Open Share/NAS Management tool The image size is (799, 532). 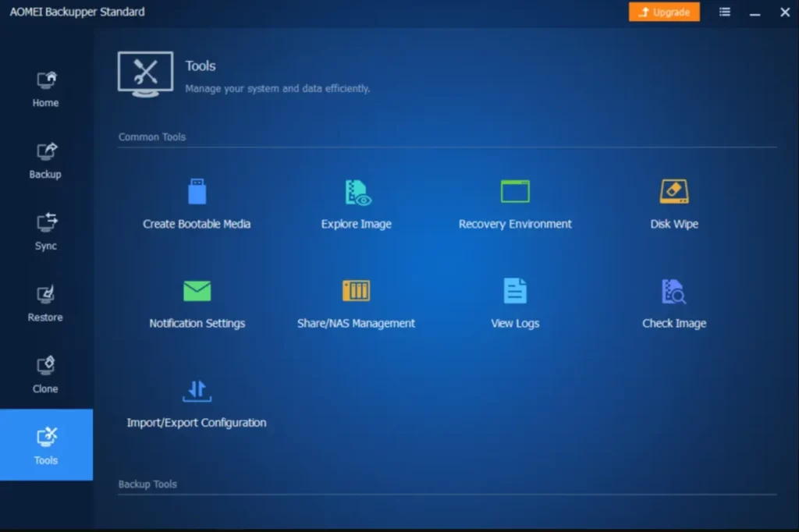click(x=356, y=303)
